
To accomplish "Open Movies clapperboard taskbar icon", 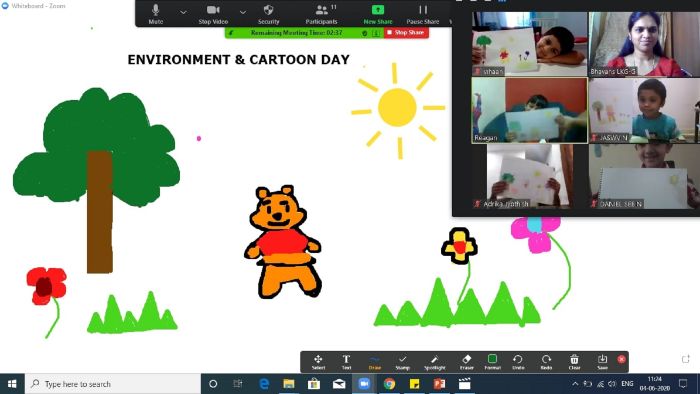I will 465,384.
